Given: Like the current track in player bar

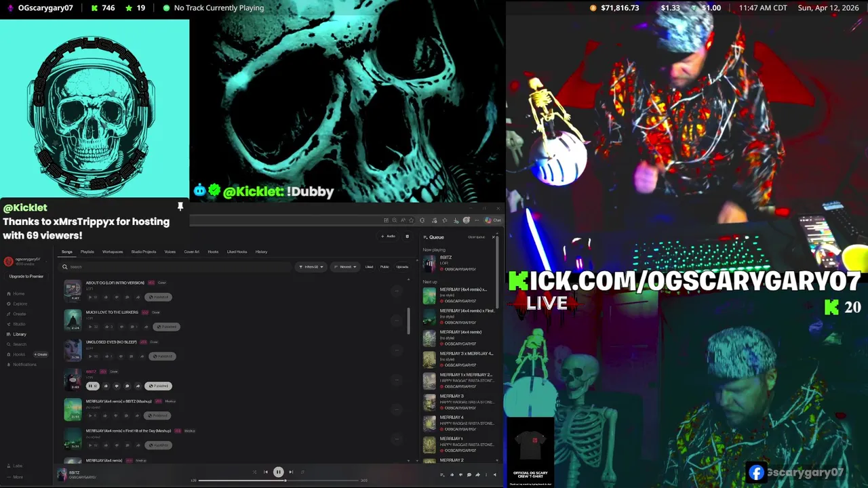Looking at the screenshot, I should point(452,474).
